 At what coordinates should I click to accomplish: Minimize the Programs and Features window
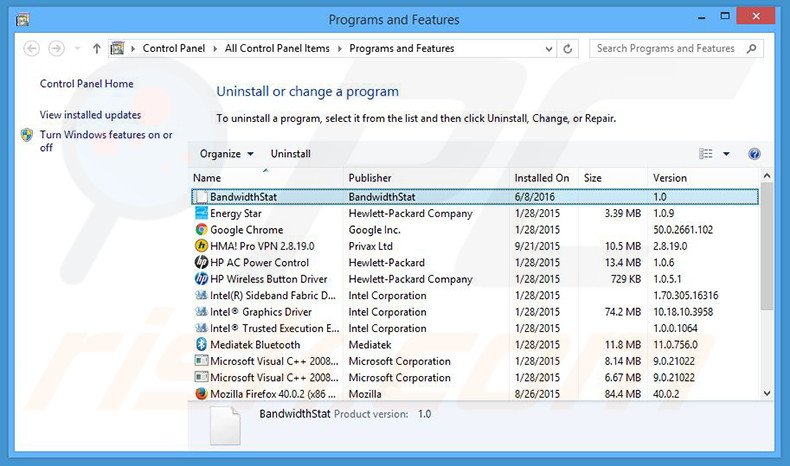click(x=702, y=17)
